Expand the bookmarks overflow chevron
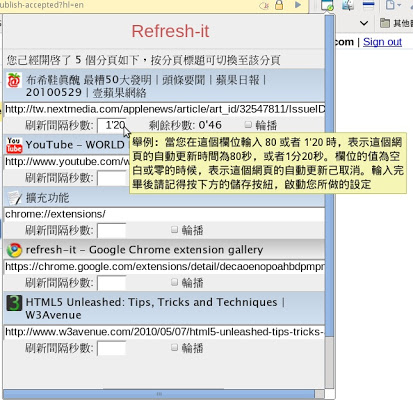Viewport: 413px width, 400px height. click(x=364, y=23)
